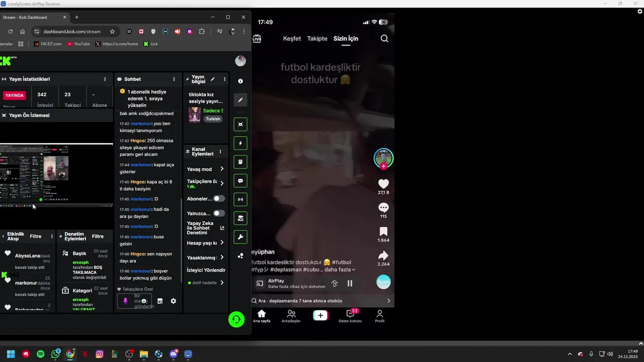Open YouTube bookmark
The width and height of the screenshot is (644, 362).
click(78, 44)
